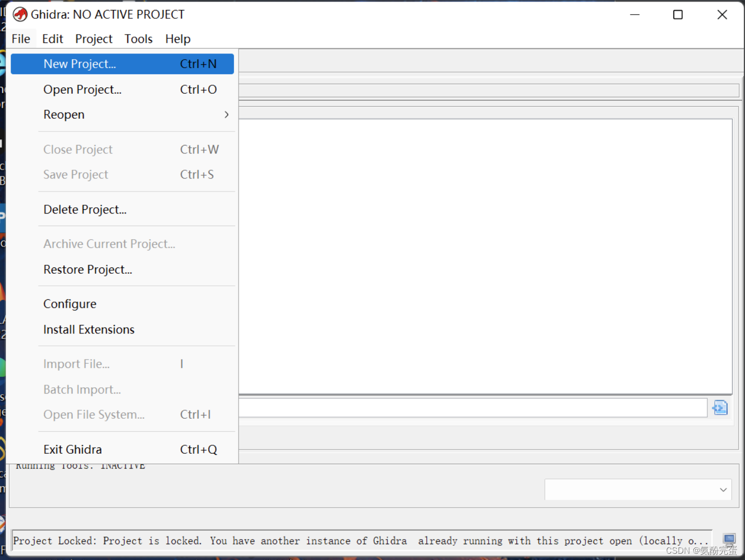Click the filter text field below project tree
This screenshot has height=560, width=745.
tap(473, 408)
